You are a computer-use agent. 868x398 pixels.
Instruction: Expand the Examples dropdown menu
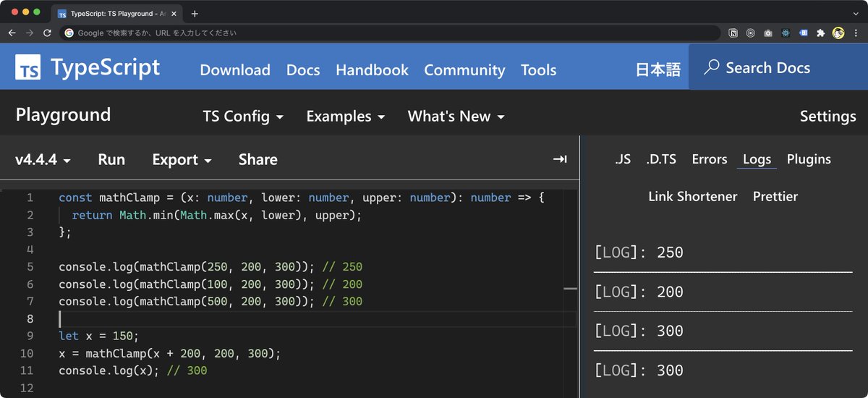point(346,116)
